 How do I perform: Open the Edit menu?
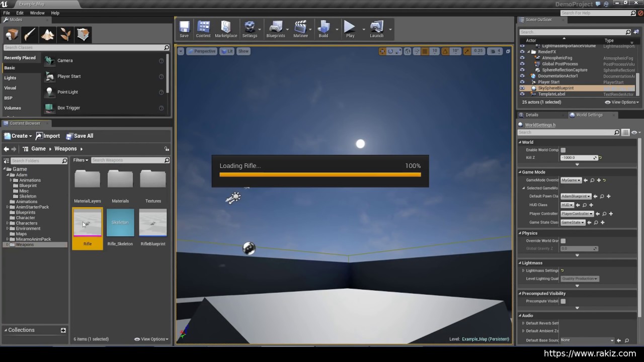tap(20, 13)
